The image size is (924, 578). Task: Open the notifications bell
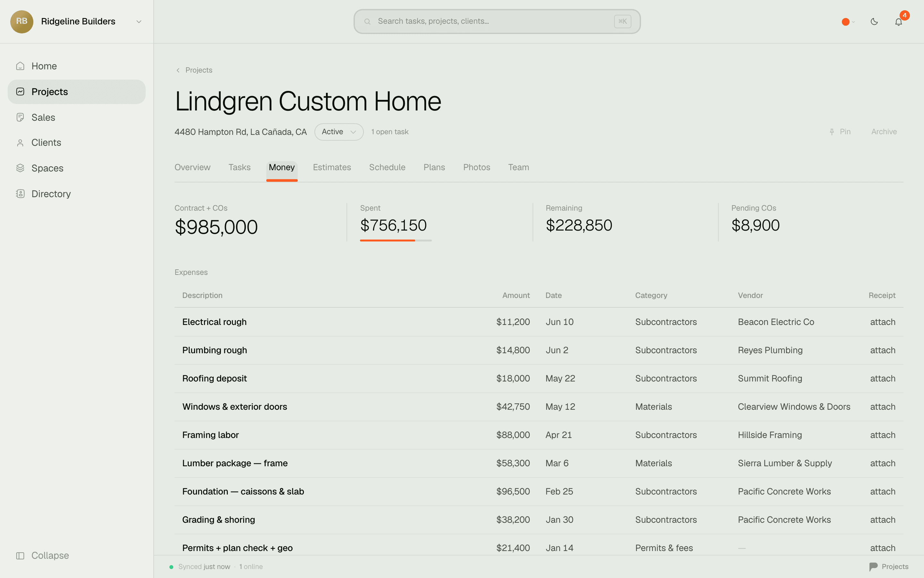[898, 22]
